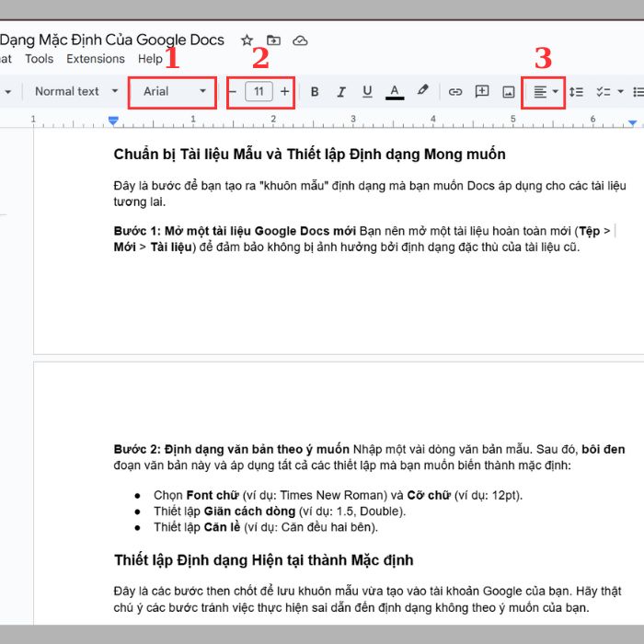Click heading 'Chuẩn bị Tài liệu Mẫu'
644x644 pixels.
point(309,154)
